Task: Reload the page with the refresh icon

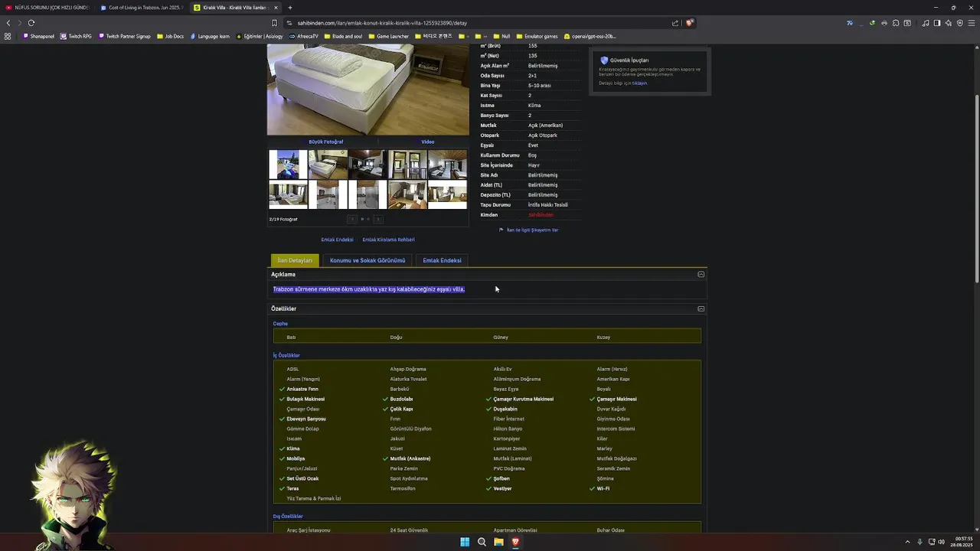Action: pos(31,23)
